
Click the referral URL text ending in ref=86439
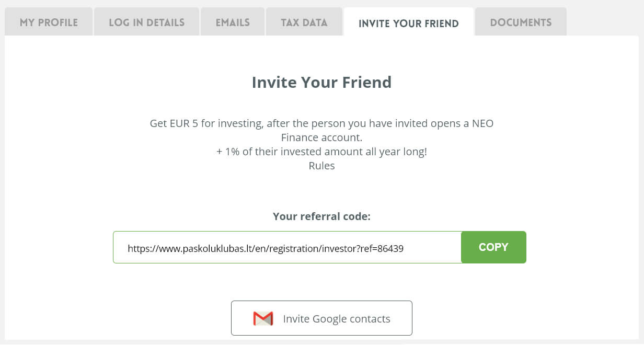tap(266, 249)
